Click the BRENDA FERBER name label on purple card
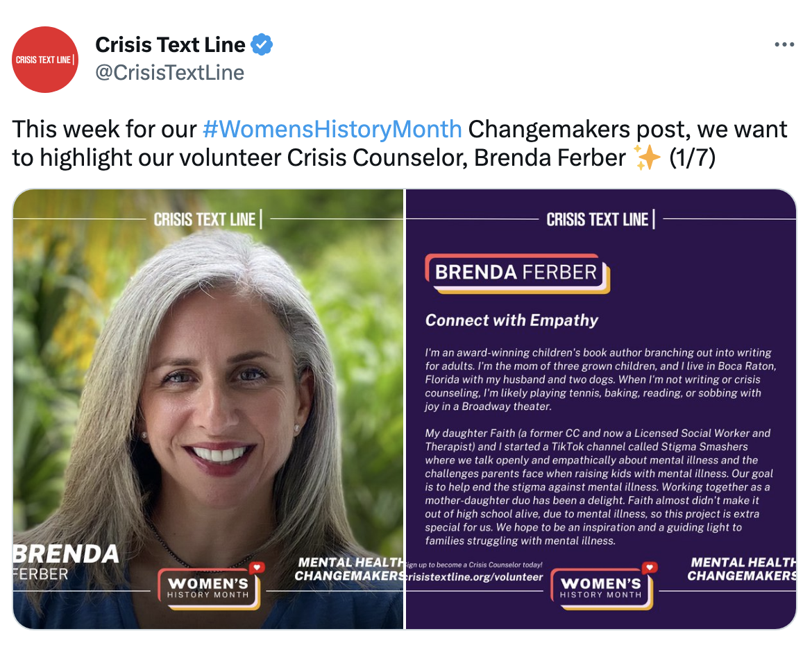 point(517,273)
